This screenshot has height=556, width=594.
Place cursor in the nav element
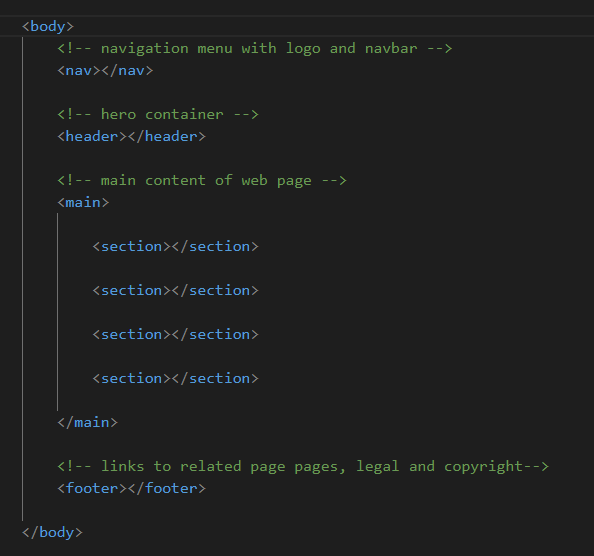(x=105, y=70)
